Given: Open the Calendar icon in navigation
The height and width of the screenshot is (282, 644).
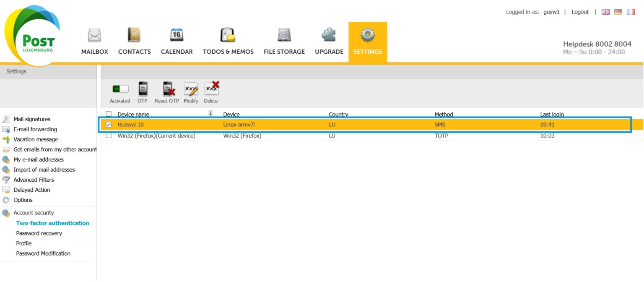Looking at the screenshot, I should (x=177, y=35).
